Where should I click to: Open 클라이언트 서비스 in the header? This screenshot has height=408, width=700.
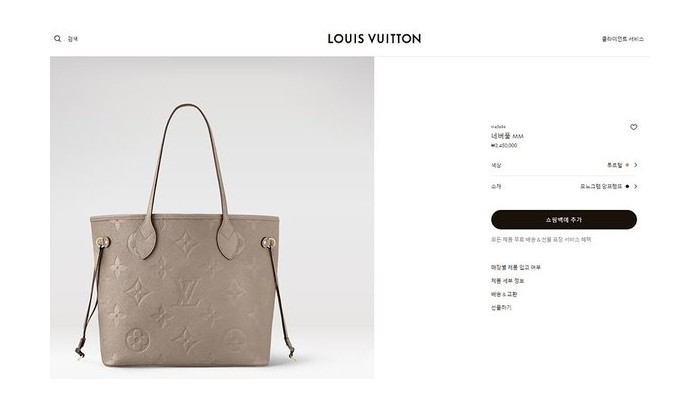click(x=623, y=39)
